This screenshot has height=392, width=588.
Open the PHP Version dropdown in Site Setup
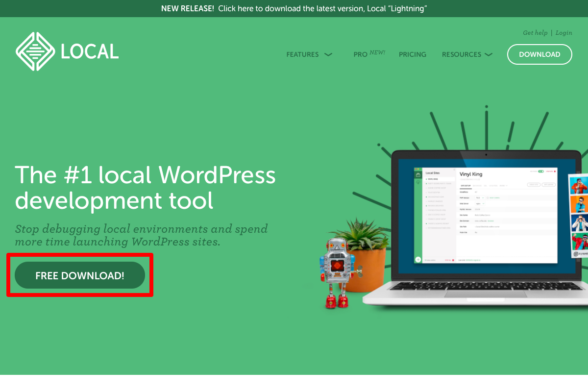(480, 198)
